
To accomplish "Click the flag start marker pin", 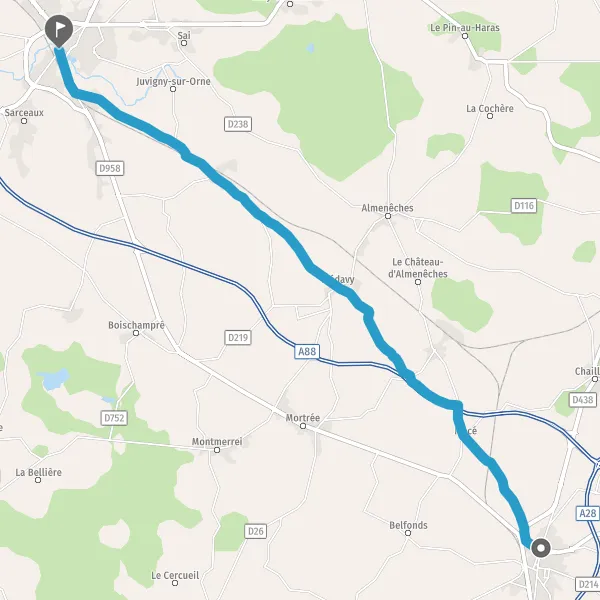I will tap(59, 31).
